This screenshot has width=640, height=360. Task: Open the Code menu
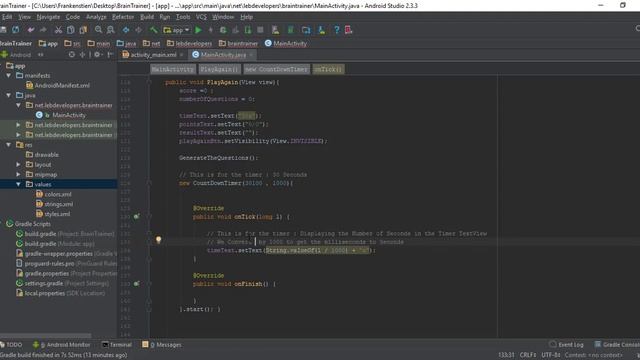(73, 17)
